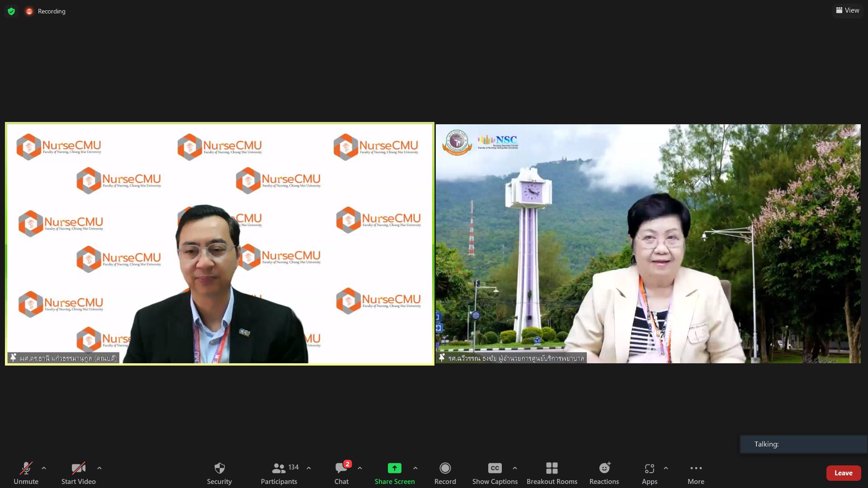Screen dimensions: 868x488
Task: Start Video camera toggle
Action: [78, 473]
